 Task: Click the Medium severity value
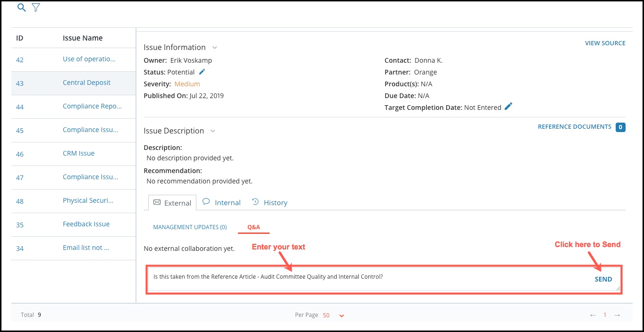click(187, 84)
